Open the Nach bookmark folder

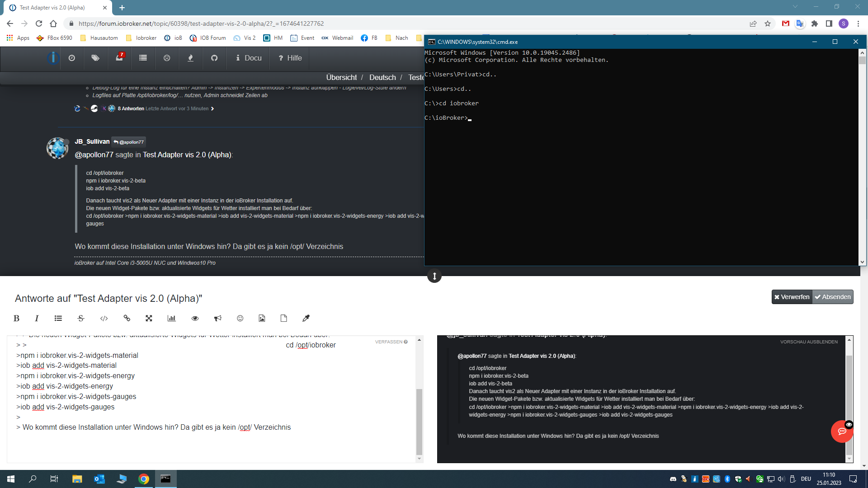tap(397, 38)
